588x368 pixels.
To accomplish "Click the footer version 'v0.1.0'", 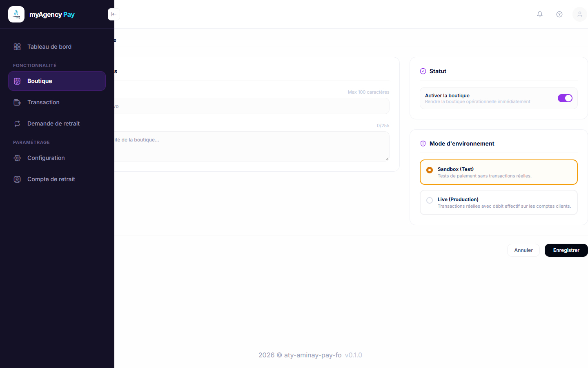I will pos(354,355).
